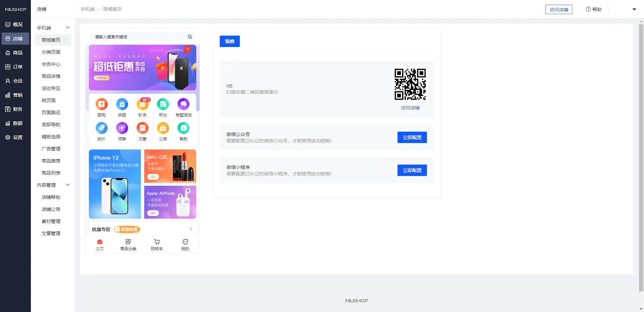644x312 pixels.
Task: Click 立即配置 for 微信公众号
Action: pos(412,137)
